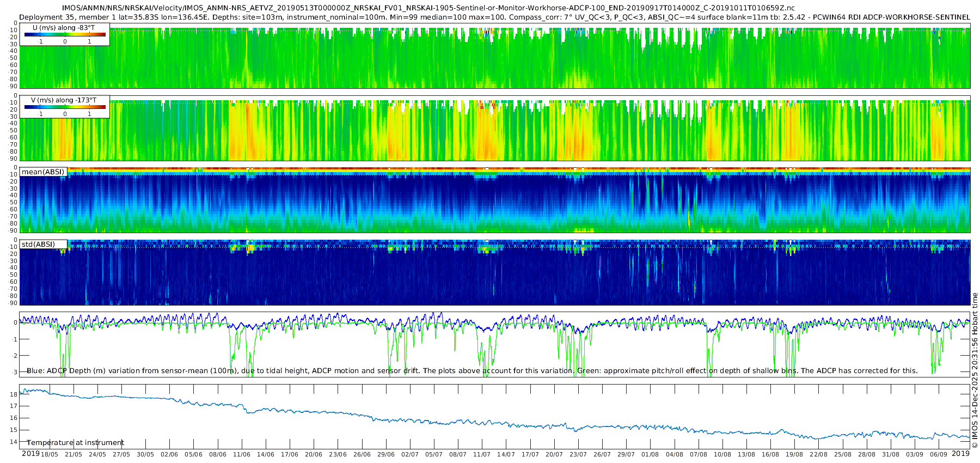Image resolution: width=980 pixels, height=463 pixels.
Task: Click the 'Temperature at instrument' label
Action: click(75, 443)
